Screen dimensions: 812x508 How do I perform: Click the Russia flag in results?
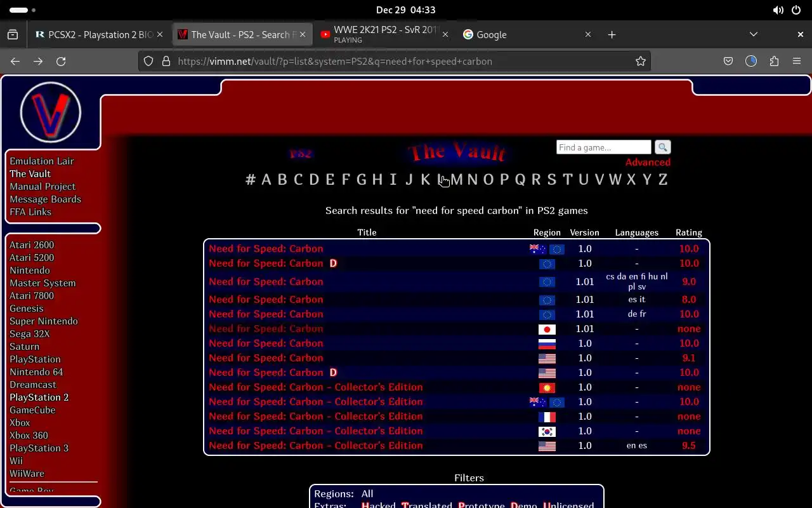coord(547,344)
